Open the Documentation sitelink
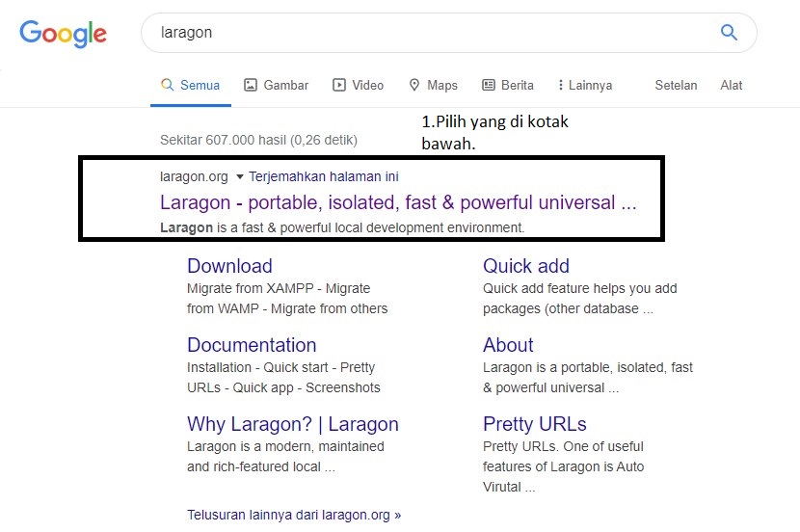Viewport: 800px width, 532px height. pyautogui.click(x=252, y=345)
